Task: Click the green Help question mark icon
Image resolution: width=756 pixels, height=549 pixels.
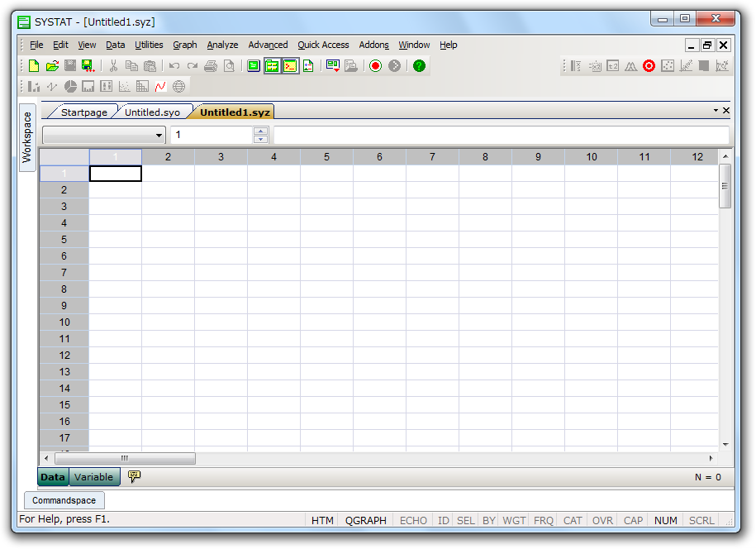Action: pos(419,65)
